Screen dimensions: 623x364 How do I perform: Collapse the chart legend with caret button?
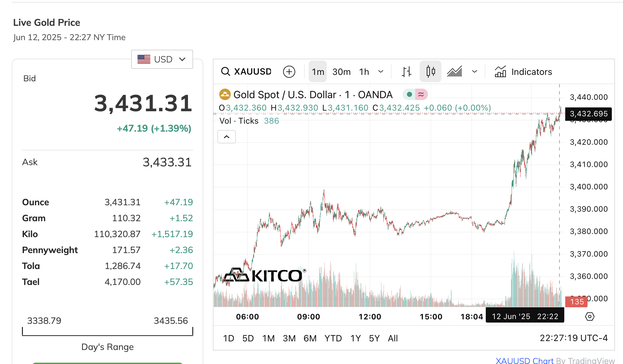227,137
